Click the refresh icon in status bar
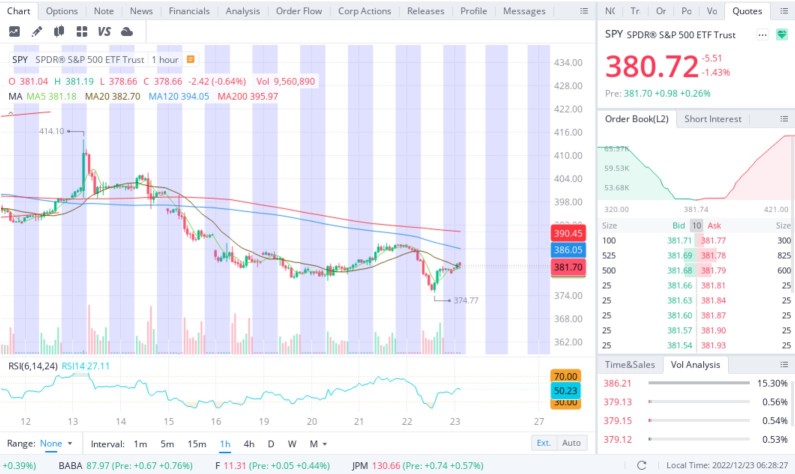 pos(641,465)
